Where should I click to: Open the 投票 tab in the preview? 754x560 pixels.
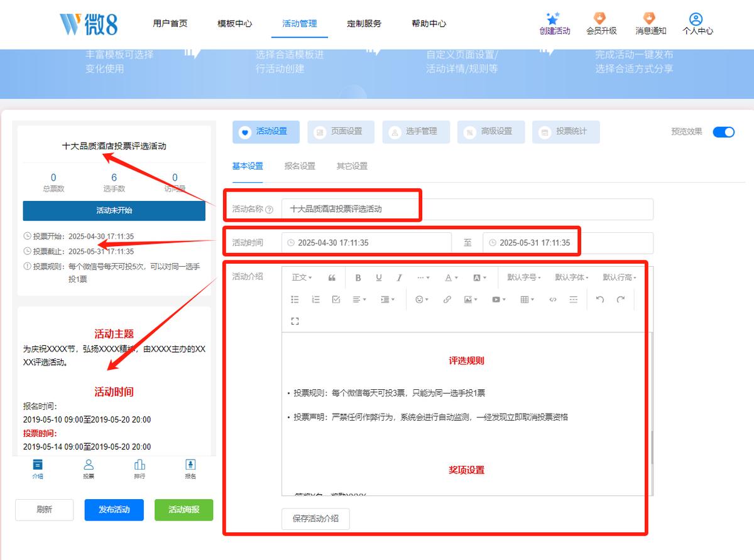[89, 469]
